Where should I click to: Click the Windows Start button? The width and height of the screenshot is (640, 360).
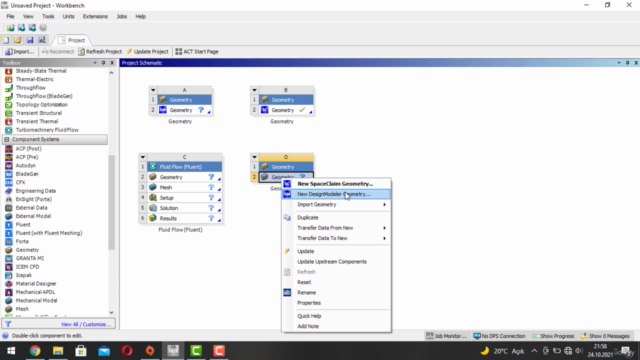(11, 351)
